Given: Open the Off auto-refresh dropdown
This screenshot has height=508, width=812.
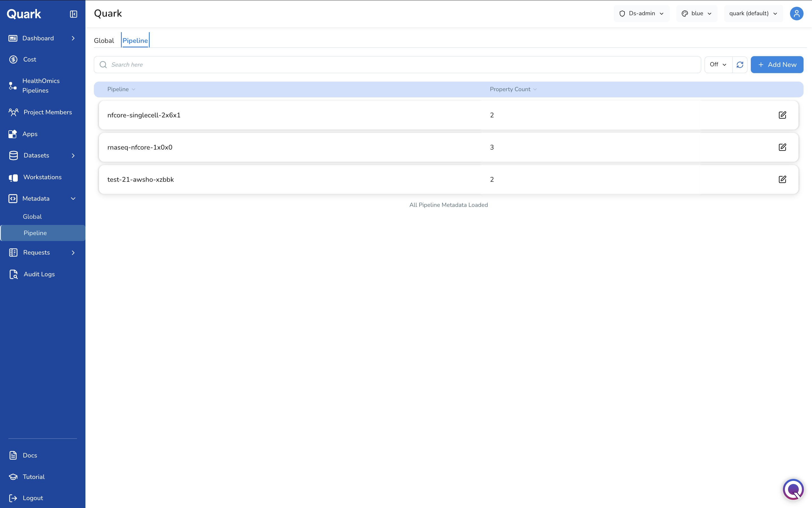Looking at the screenshot, I should tap(718, 65).
